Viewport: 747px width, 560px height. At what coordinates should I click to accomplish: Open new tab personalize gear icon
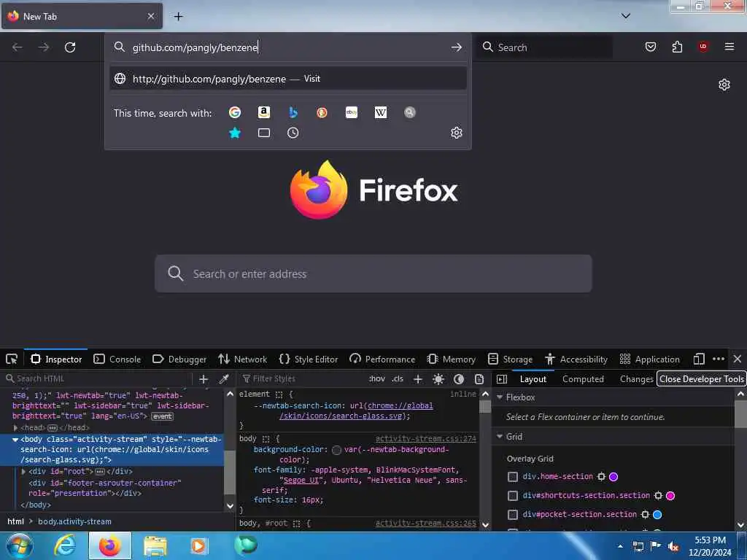(x=724, y=85)
